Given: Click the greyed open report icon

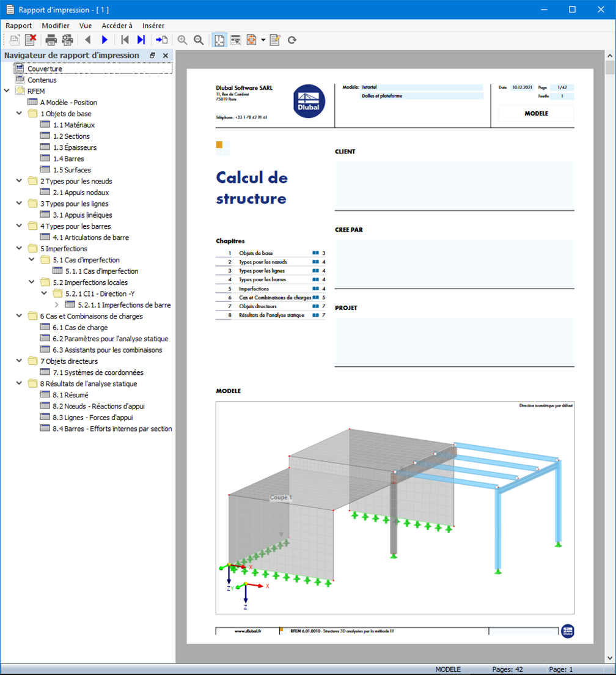Looking at the screenshot, I should click(x=14, y=40).
